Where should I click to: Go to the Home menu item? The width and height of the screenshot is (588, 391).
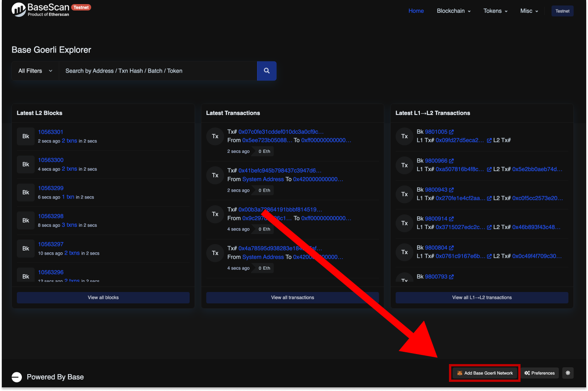tap(416, 11)
